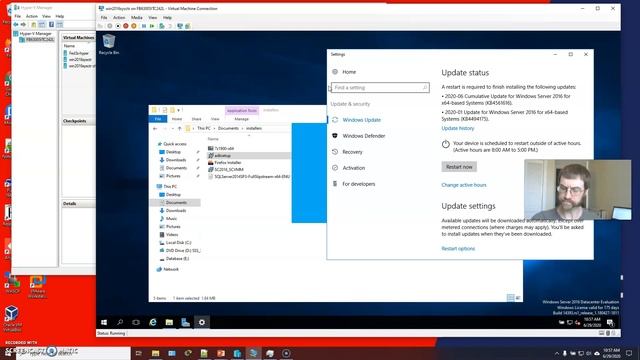Click the blue File tab in File Explorer

(x=158, y=119)
